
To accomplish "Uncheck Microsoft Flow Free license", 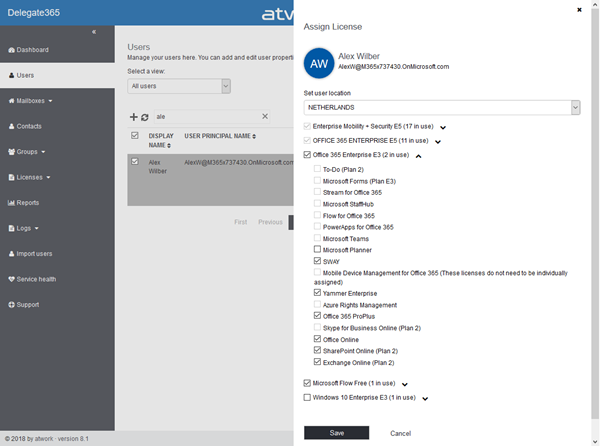I will point(307,383).
